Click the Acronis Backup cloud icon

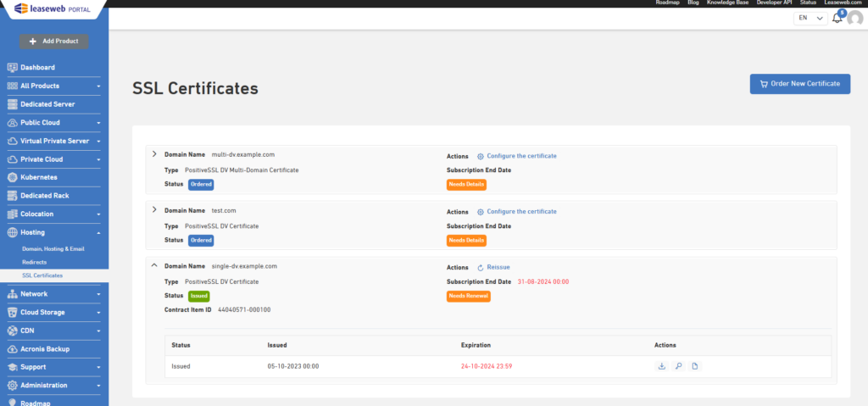13,349
